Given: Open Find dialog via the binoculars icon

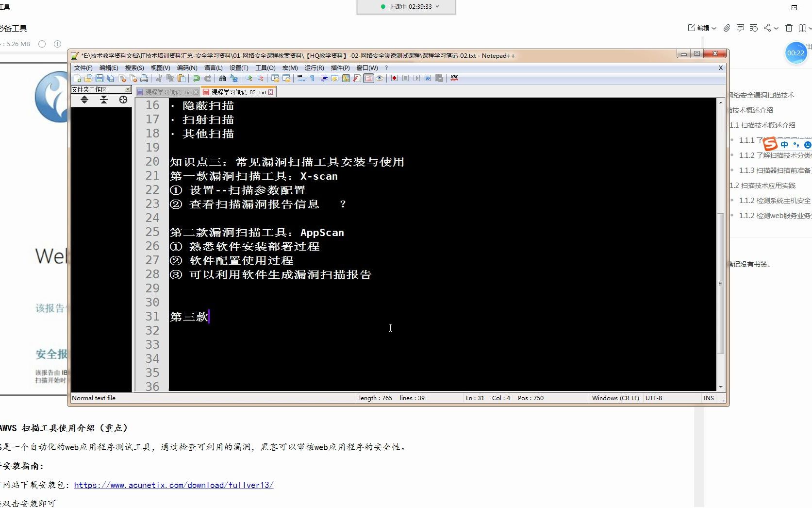Looking at the screenshot, I should tap(222, 78).
